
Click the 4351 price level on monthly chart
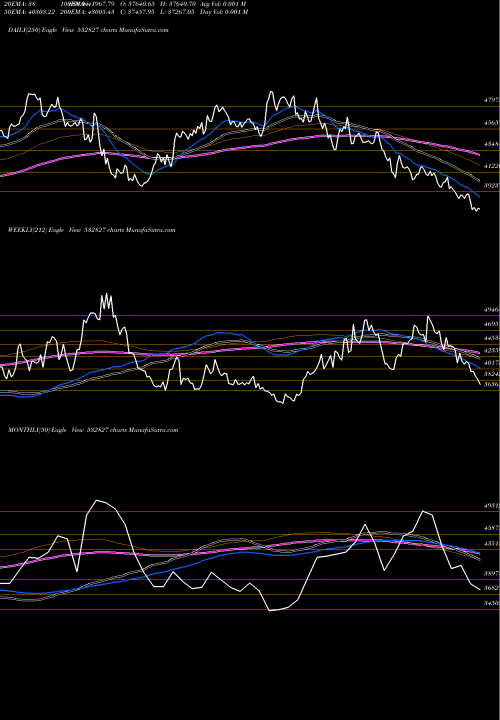[x=492, y=544]
